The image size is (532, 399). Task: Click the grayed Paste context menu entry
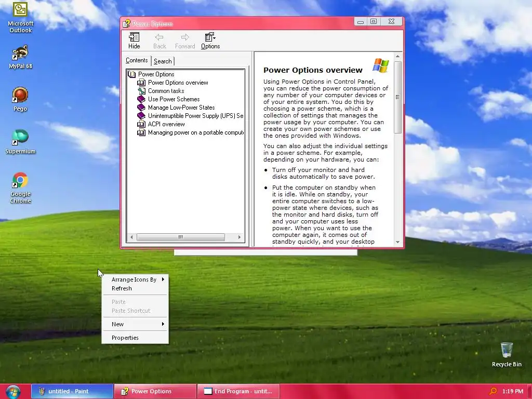click(x=135, y=302)
